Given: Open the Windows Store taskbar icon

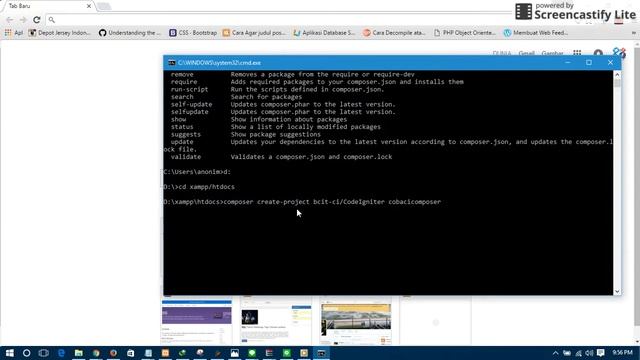Looking at the screenshot, I should coord(131,353).
